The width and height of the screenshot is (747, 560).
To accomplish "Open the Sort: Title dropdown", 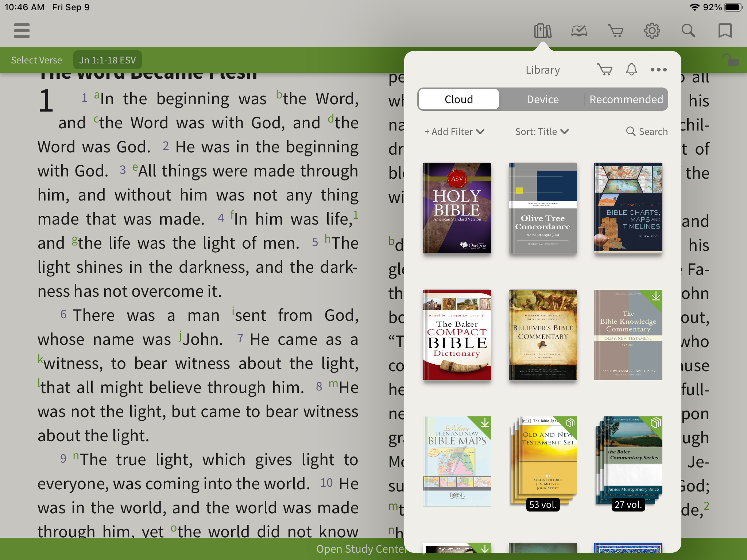I will [542, 132].
